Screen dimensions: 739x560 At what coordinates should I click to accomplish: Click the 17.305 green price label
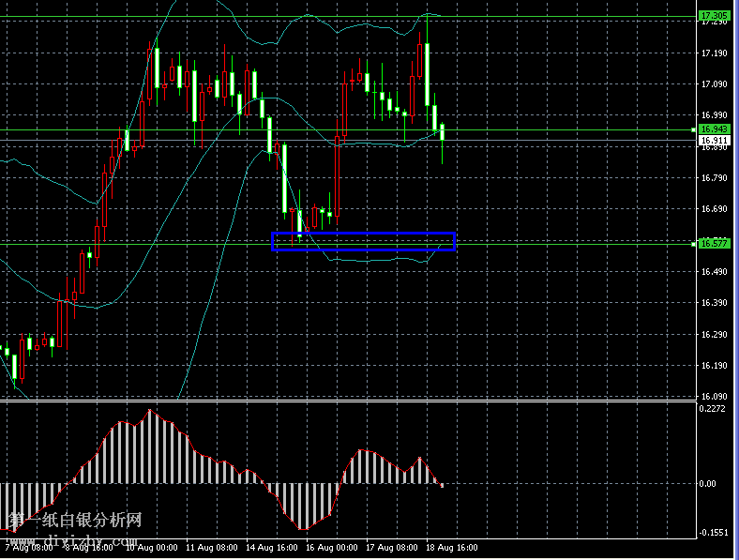pyautogui.click(x=714, y=15)
